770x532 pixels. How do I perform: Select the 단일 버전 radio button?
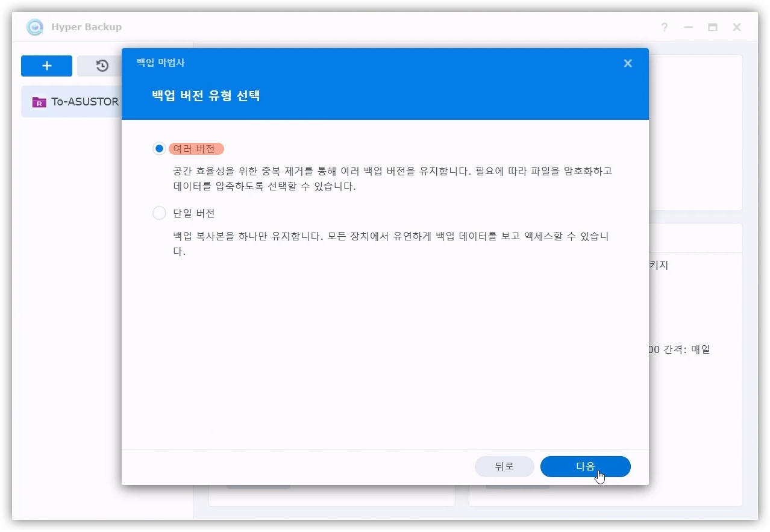(x=159, y=213)
